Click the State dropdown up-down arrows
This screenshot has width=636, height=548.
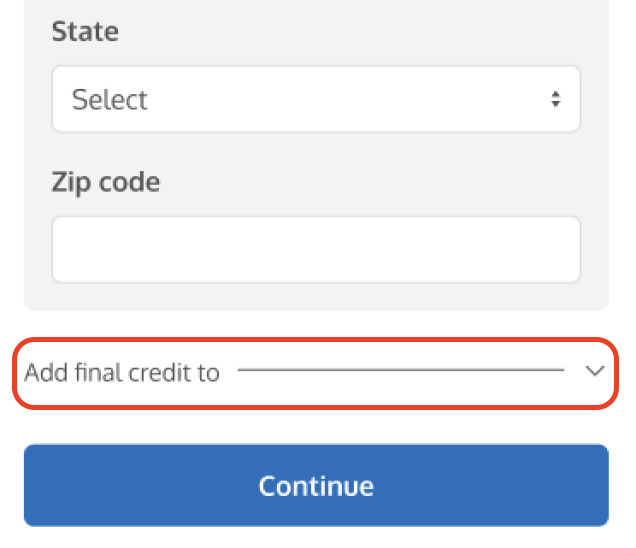[x=555, y=99]
